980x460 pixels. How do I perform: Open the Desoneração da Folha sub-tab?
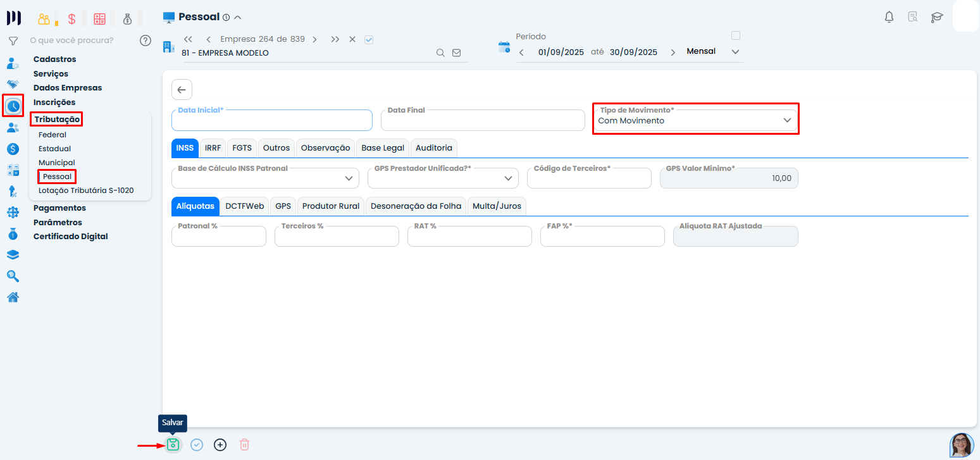[416, 206]
